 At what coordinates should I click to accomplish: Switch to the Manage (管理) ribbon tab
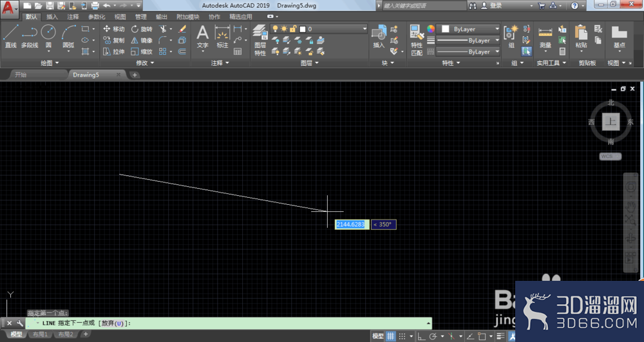point(141,17)
